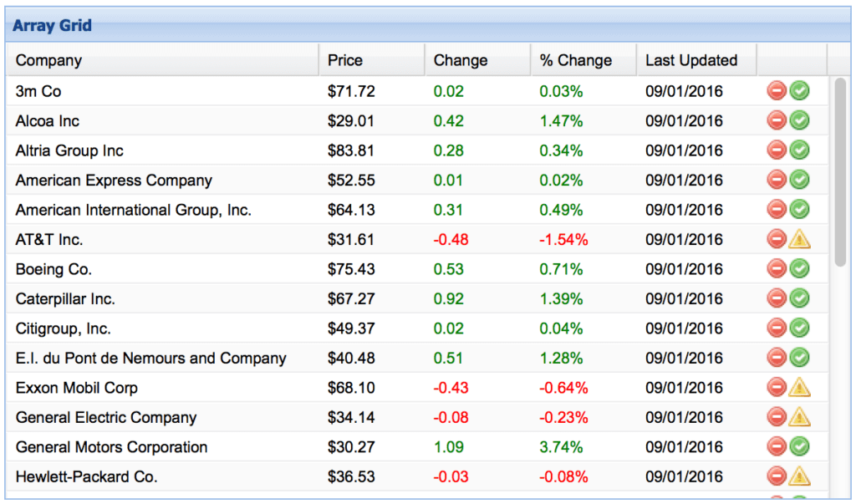This screenshot has height=504, width=856.
Task: Click red remove icon for American International Group
Action: pos(777,209)
